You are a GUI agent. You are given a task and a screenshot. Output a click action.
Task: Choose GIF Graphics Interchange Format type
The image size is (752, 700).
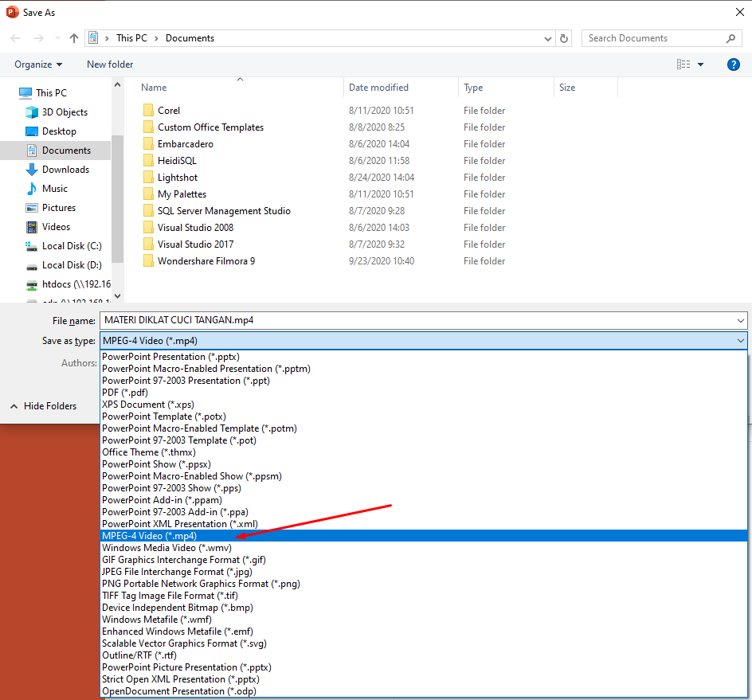[x=424, y=560]
